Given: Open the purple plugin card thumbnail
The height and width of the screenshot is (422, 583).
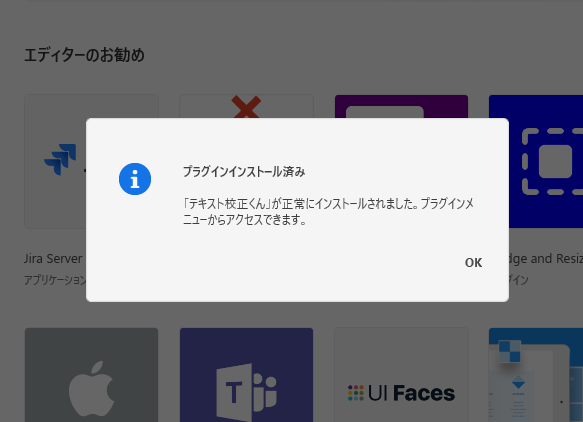Looking at the screenshot, I should (x=402, y=106).
